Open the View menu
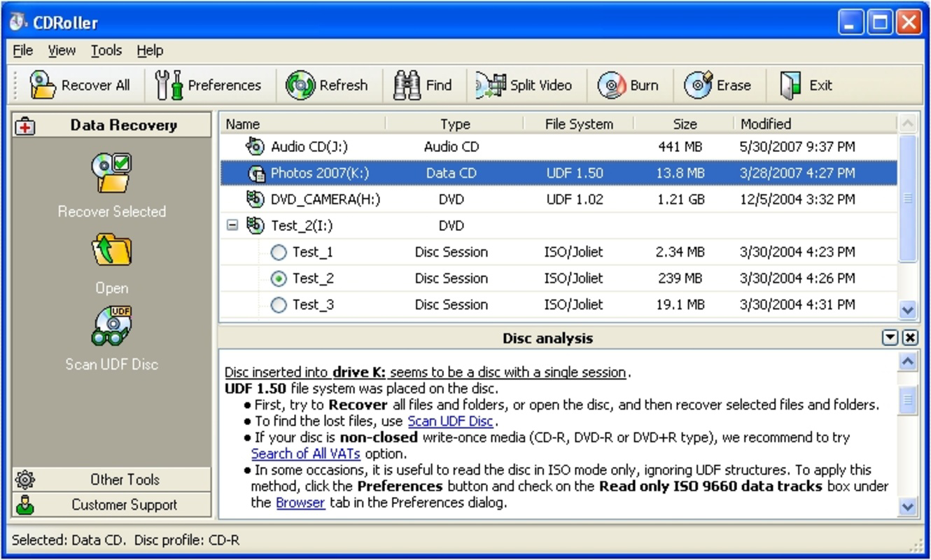 62,50
